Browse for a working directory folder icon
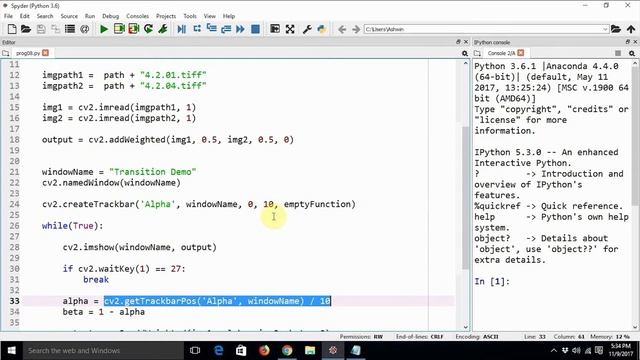Viewport: 640px width, 360px height. (616, 29)
